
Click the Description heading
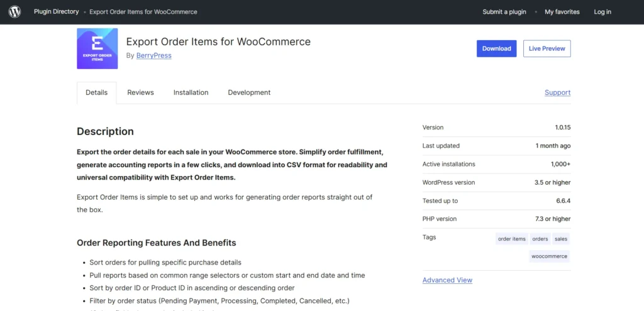click(105, 132)
